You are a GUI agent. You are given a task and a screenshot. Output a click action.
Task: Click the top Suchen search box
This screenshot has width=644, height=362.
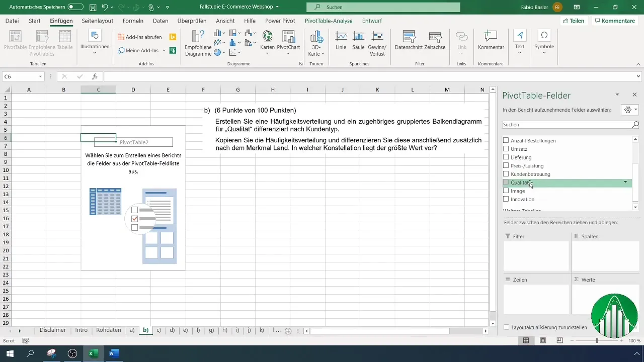(x=383, y=7)
